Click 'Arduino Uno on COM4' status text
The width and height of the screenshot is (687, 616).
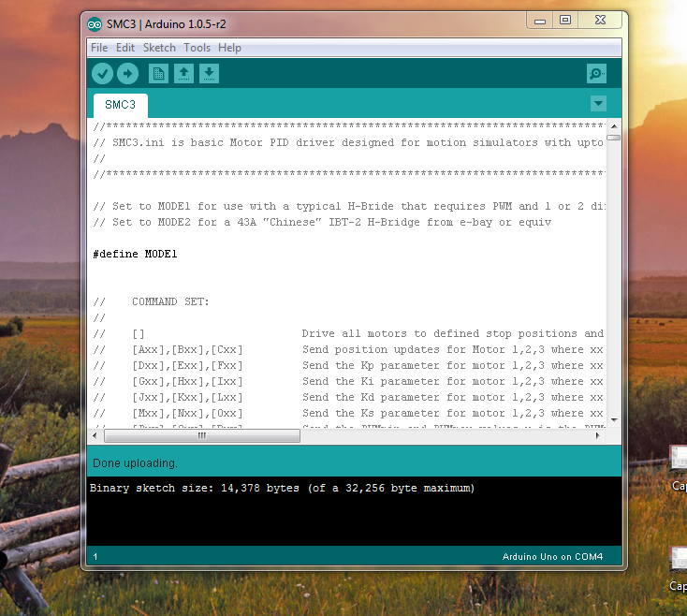click(552, 556)
